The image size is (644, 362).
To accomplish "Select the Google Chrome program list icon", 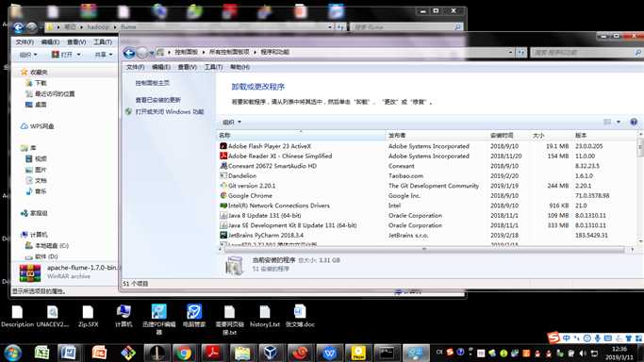I will (x=223, y=195).
